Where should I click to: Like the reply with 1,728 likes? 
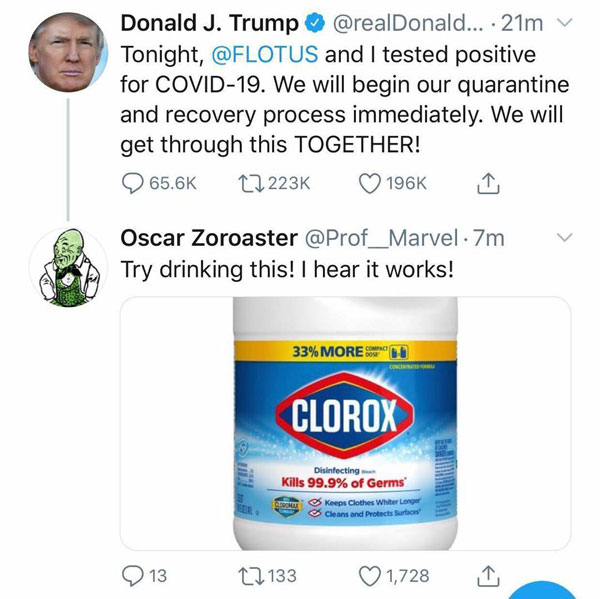pyautogui.click(x=371, y=575)
